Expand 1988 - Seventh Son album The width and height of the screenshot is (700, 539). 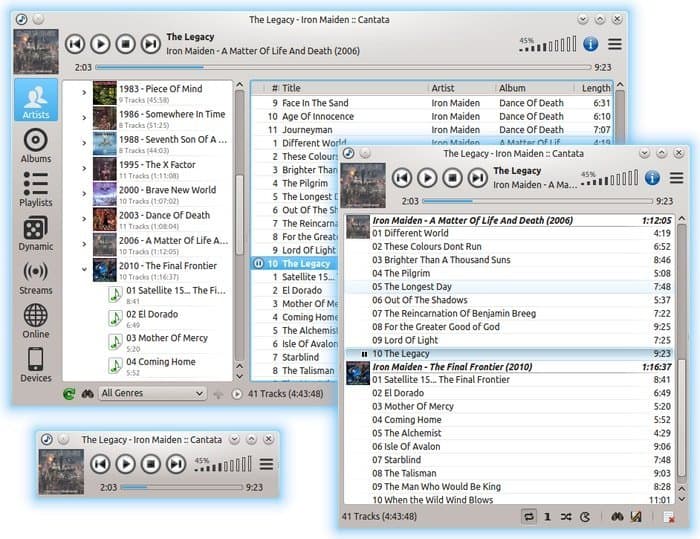click(x=84, y=143)
